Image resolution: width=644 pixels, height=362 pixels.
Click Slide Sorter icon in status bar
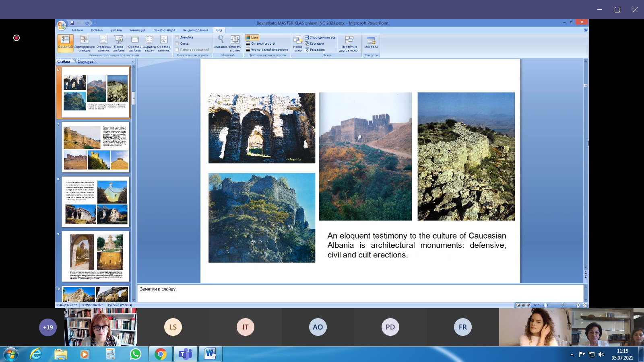click(523, 305)
